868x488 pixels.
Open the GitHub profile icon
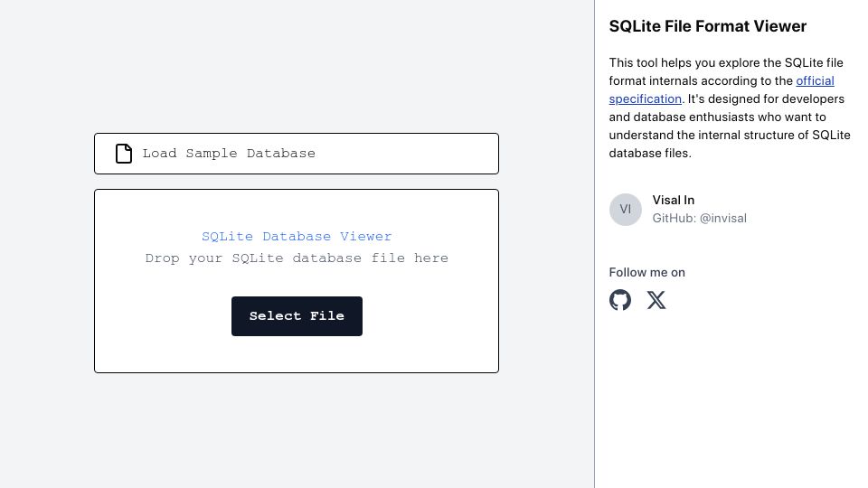tap(620, 300)
